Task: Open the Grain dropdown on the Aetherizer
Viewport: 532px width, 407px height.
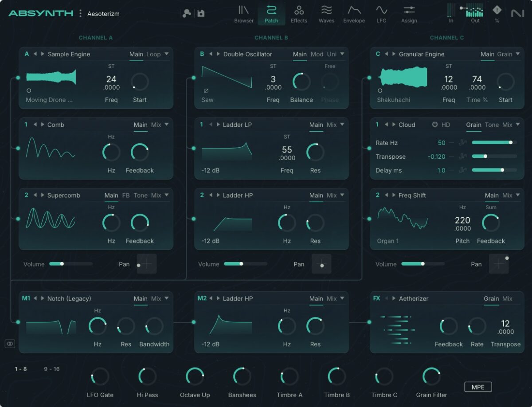Action: (491, 298)
